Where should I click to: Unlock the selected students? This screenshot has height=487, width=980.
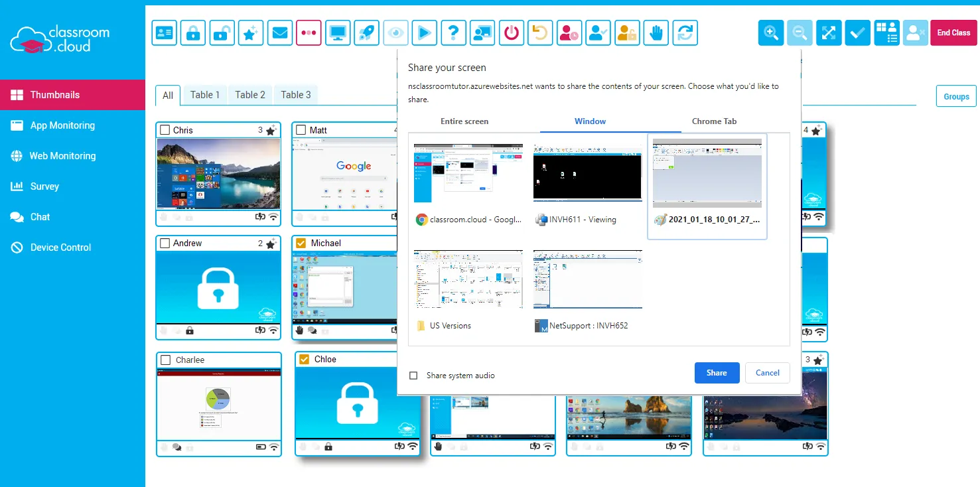[222, 33]
